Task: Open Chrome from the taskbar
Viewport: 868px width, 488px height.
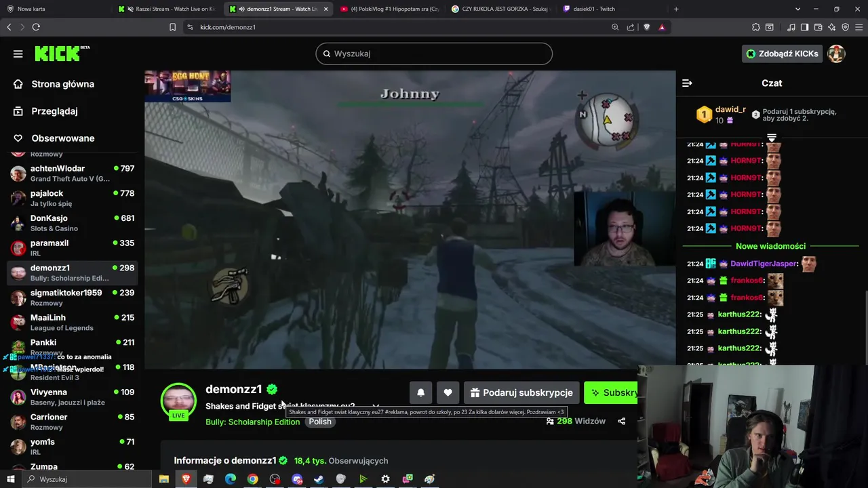Action: 252,479
